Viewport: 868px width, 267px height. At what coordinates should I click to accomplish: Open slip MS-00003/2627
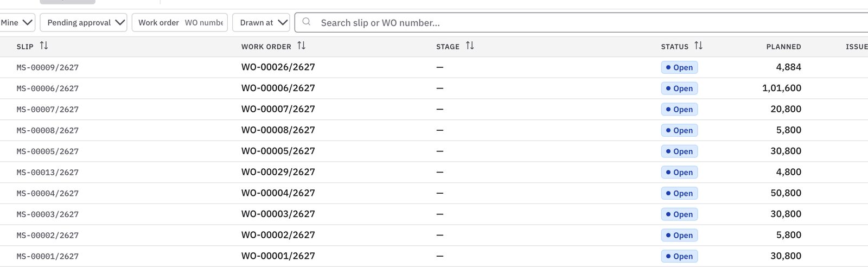tap(48, 214)
